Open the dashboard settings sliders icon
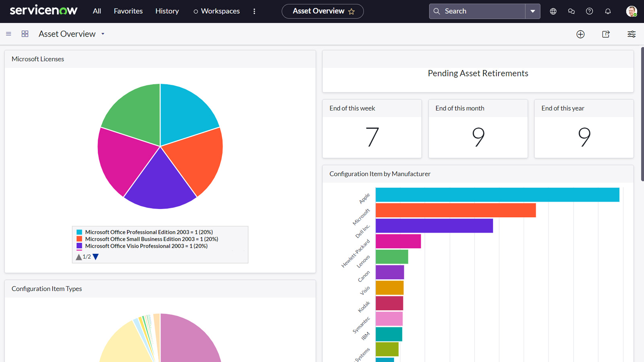The width and height of the screenshot is (644, 362). pyautogui.click(x=632, y=34)
